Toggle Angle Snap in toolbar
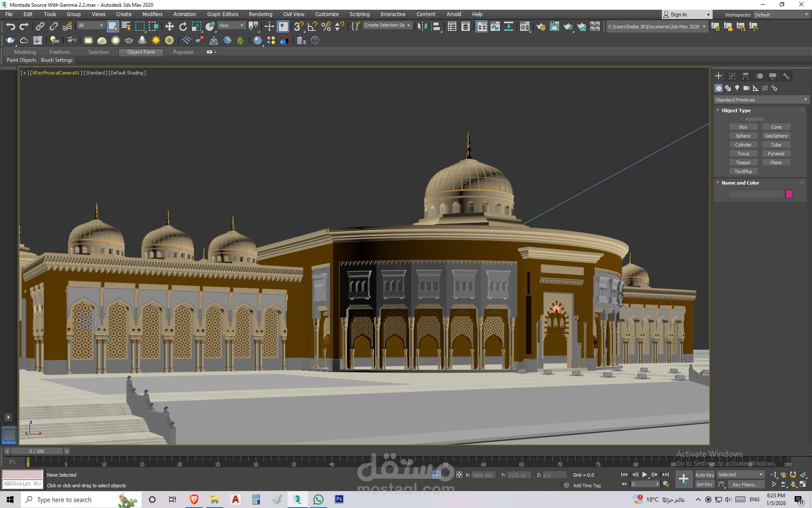The height and width of the screenshot is (508, 812). (x=312, y=27)
